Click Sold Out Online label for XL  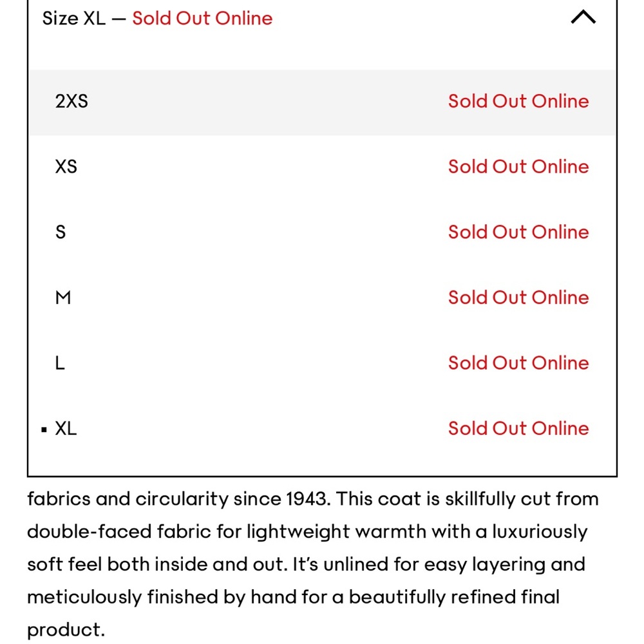pos(518,428)
